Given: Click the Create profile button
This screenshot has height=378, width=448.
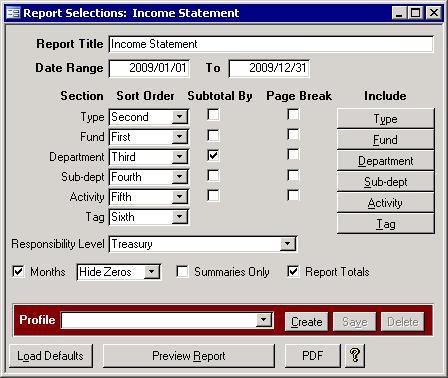Looking at the screenshot, I should [x=307, y=322].
